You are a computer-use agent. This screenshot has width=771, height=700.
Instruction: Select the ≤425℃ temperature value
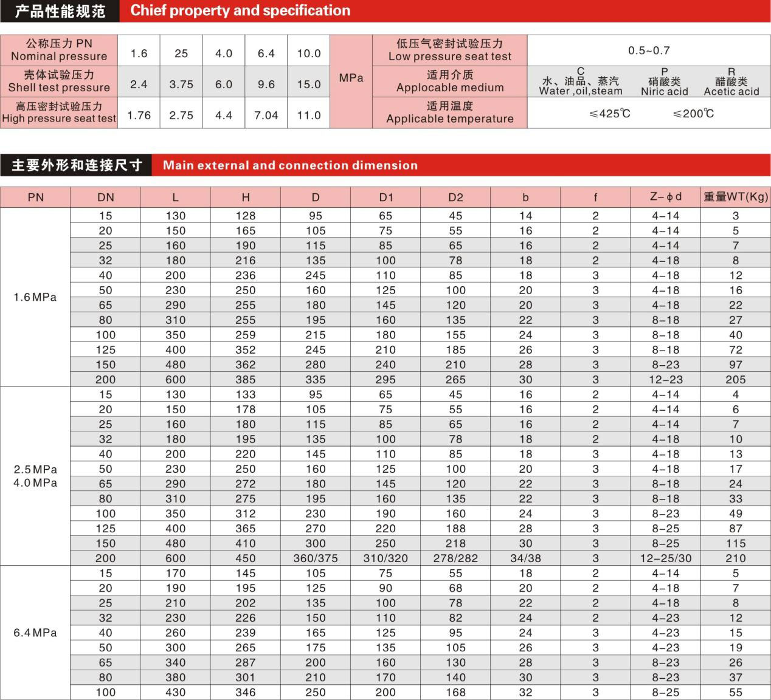click(x=609, y=114)
